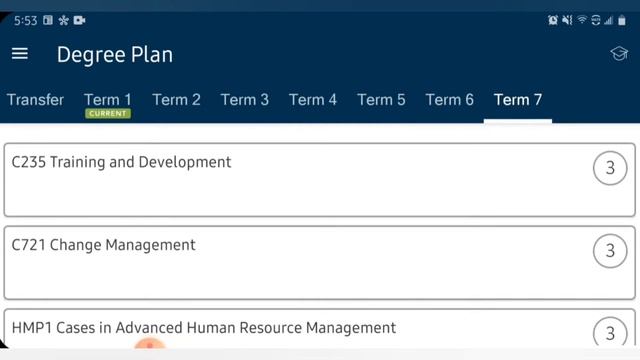Tap the credit circle for C721
The width and height of the screenshot is (640, 360).
click(610, 251)
